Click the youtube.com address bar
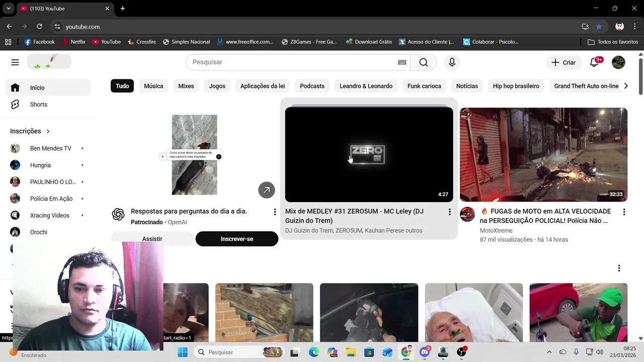644x362 pixels. click(322, 27)
